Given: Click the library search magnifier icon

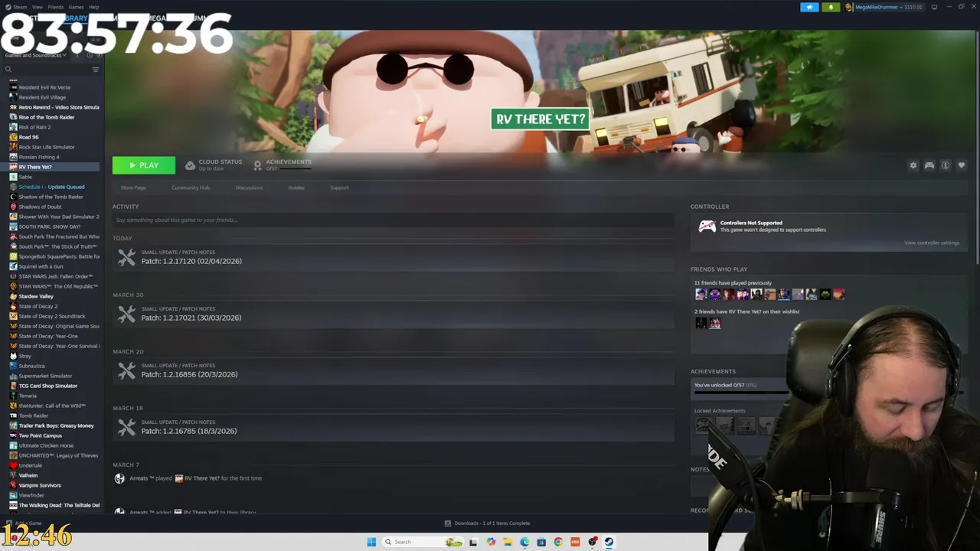Looking at the screenshot, I should pos(8,70).
